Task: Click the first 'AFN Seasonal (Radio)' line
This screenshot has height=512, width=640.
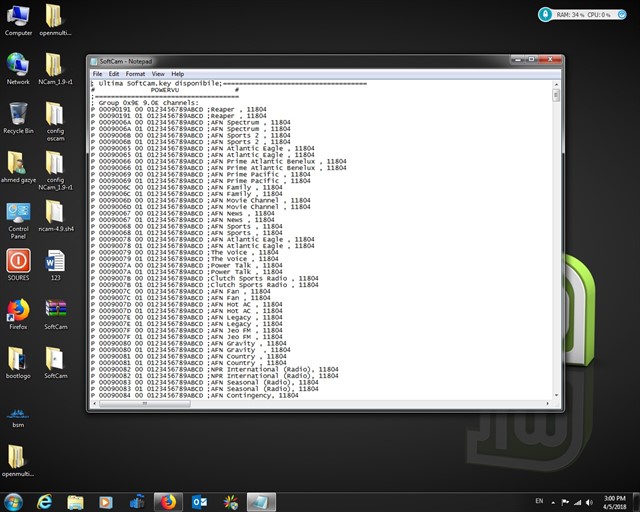Action: pyautogui.click(x=204, y=383)
